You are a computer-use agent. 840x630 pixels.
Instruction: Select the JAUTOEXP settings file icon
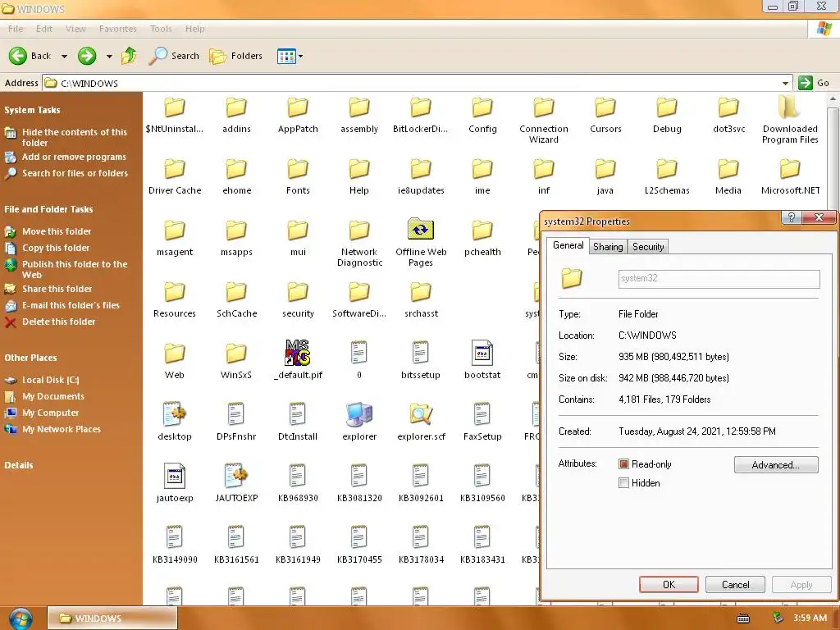point(236,476)
